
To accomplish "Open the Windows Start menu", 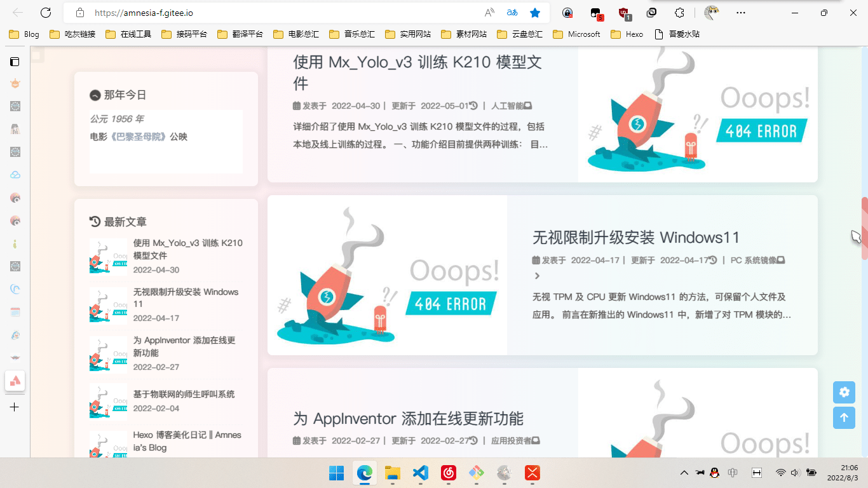I will tap(336, 473).
